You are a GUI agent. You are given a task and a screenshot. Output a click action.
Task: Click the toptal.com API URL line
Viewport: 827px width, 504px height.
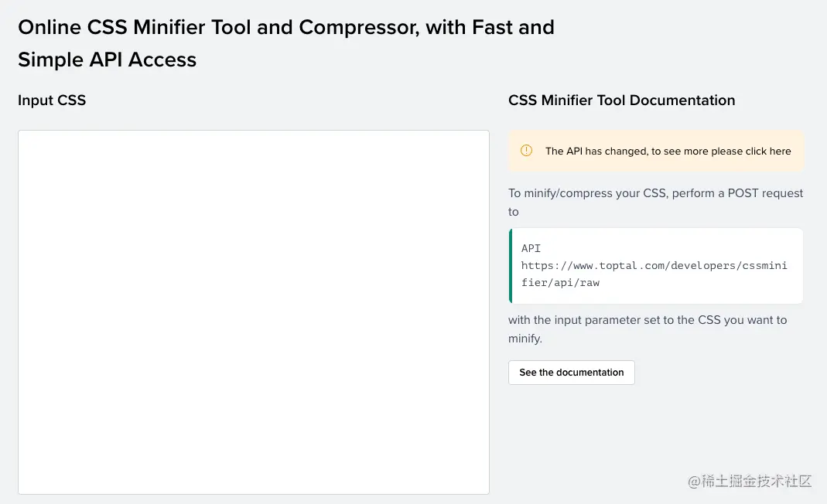coord(654,265)
